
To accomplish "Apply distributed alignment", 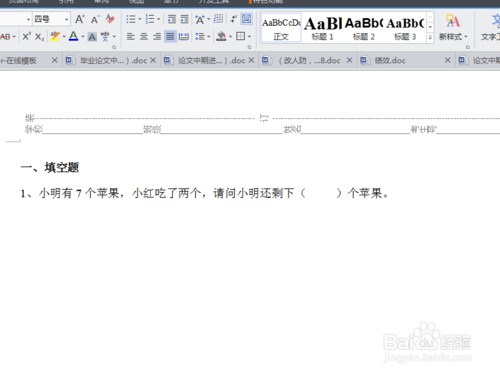I will (x=184, y=36).
